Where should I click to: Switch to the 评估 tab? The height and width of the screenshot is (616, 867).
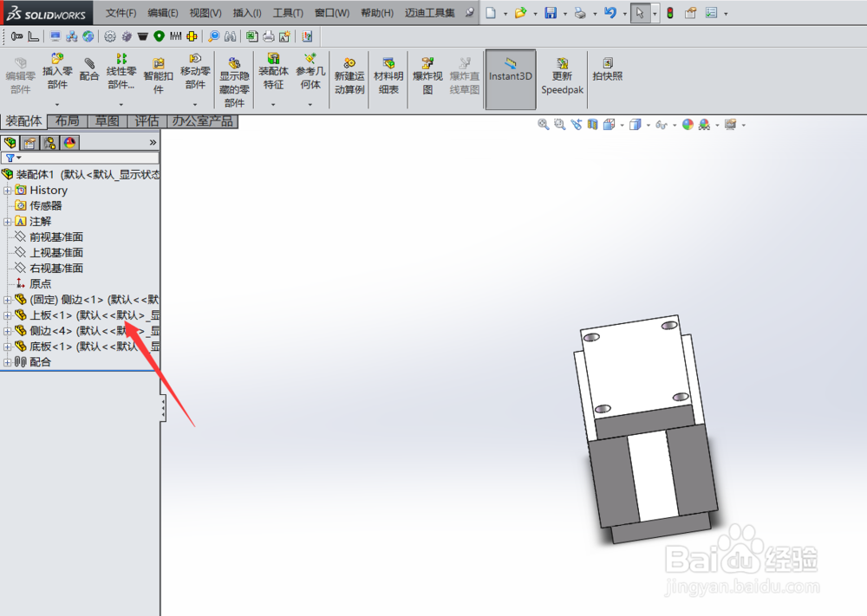(147, 121)
